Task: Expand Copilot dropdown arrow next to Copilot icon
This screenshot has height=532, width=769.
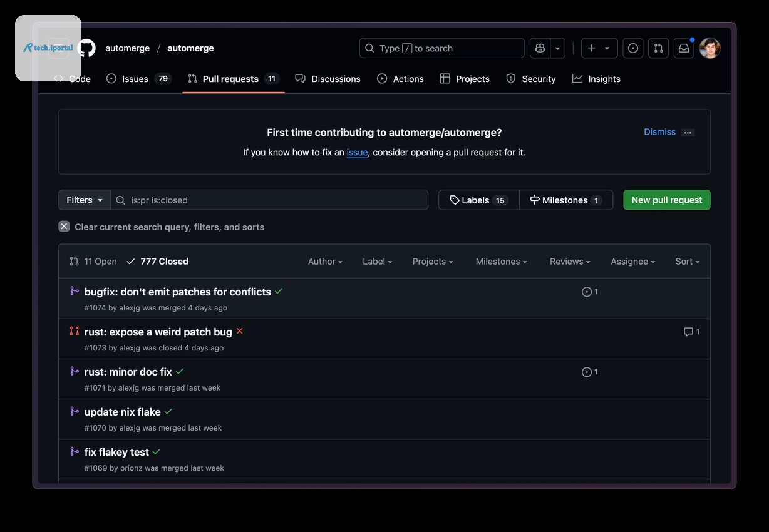Action: pyautogui.click(x=557, y=48)
